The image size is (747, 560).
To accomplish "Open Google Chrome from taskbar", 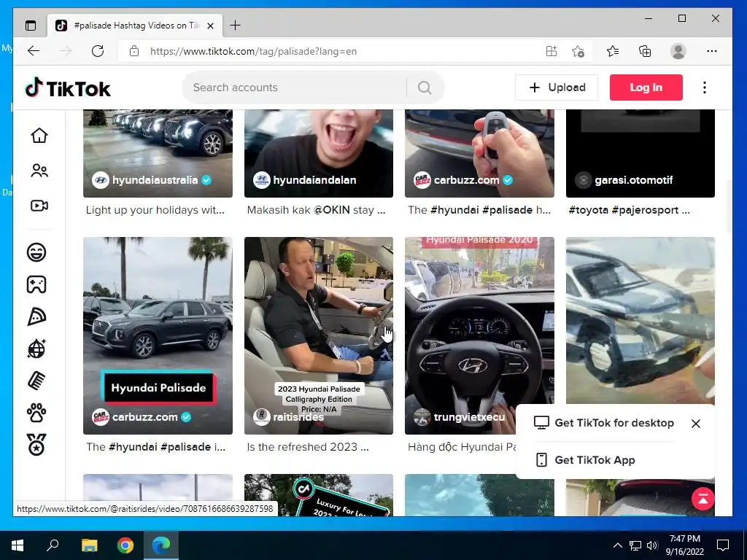I will [125, 545].
